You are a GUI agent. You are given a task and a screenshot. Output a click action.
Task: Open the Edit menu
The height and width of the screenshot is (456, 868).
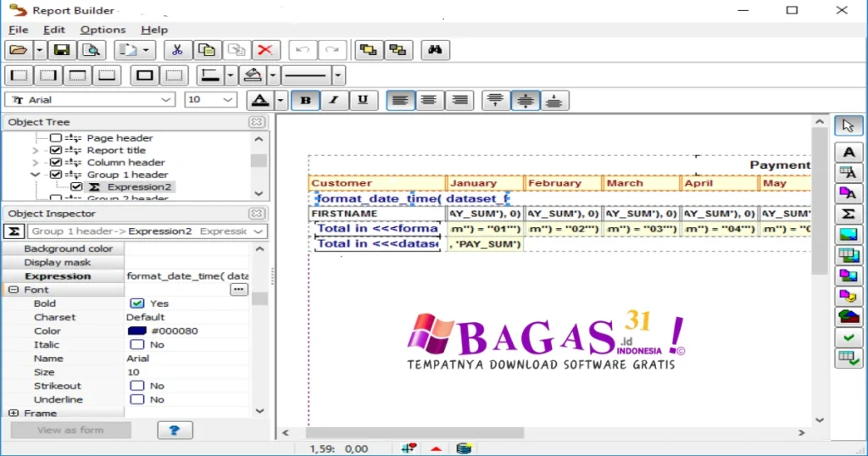[x=54, y=30]
